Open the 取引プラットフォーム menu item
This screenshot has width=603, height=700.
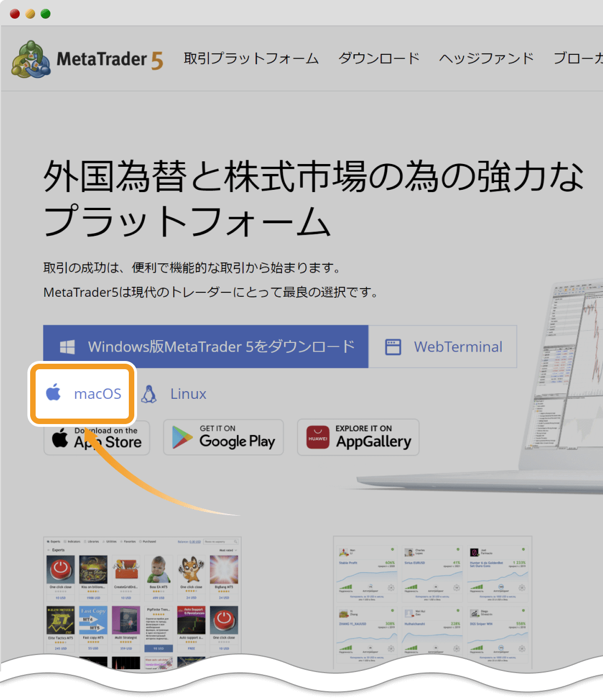[x=251, y=58]
